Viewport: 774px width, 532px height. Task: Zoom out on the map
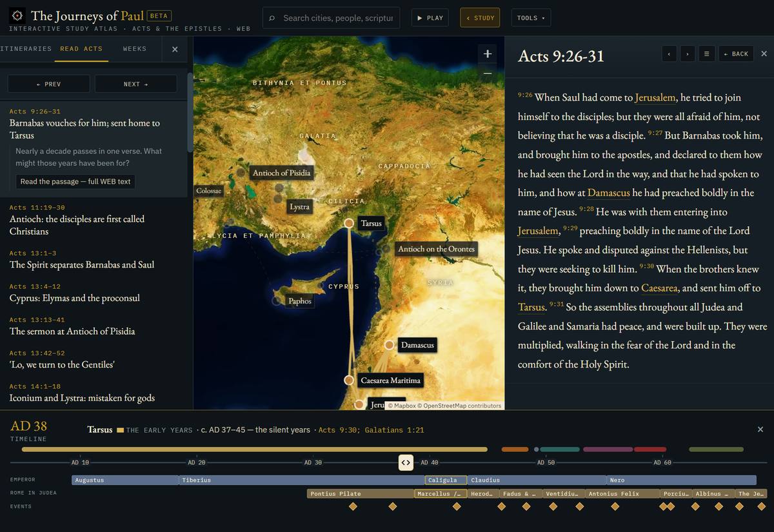pyautogui.click(x=488, y=73)
